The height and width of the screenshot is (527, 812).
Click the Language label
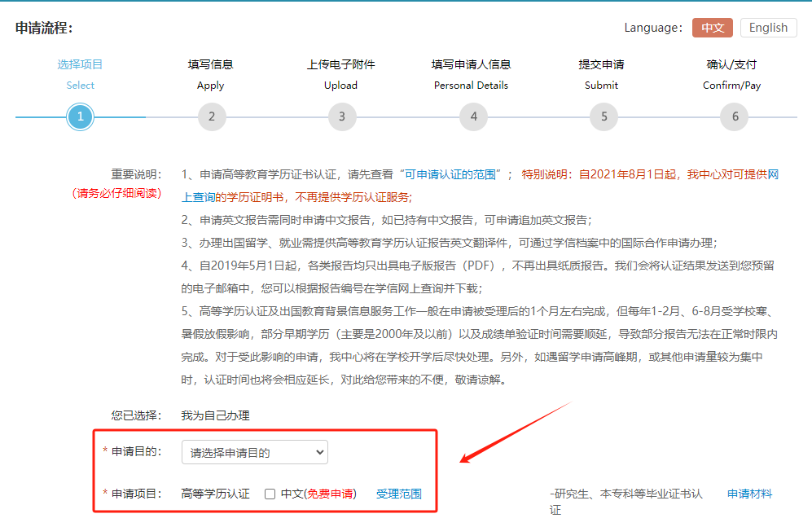click(653, 28)
